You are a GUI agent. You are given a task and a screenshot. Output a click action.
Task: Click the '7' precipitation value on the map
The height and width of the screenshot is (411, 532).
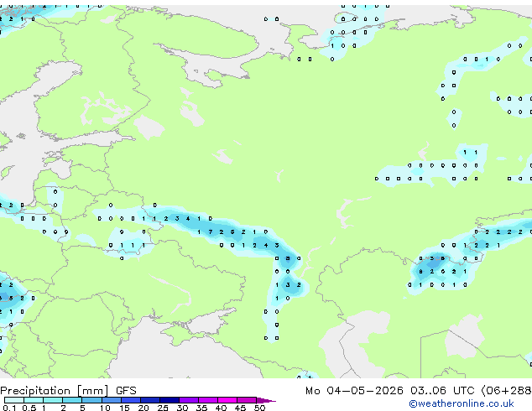coord(211,232)
